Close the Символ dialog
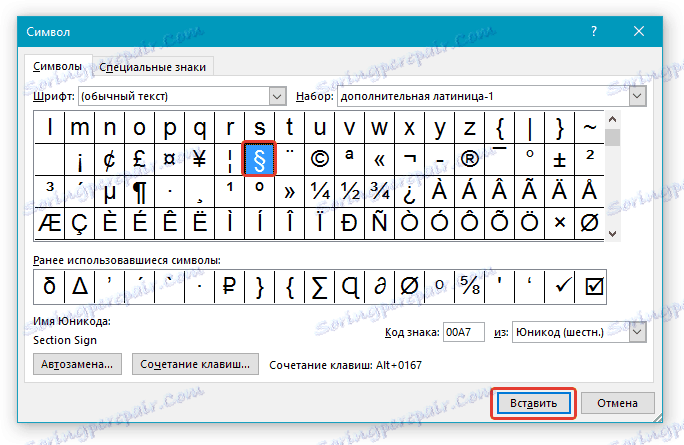 pos(639,31)
